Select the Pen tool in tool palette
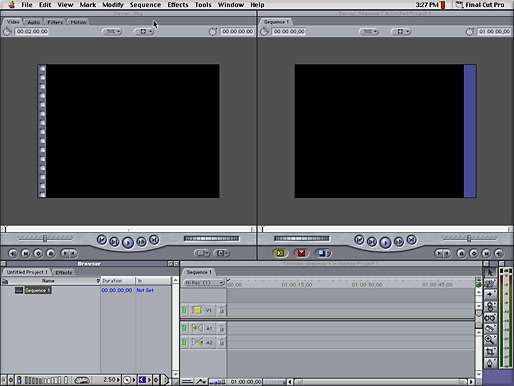This screenshot has width=514, height=386. coord(490,362)
